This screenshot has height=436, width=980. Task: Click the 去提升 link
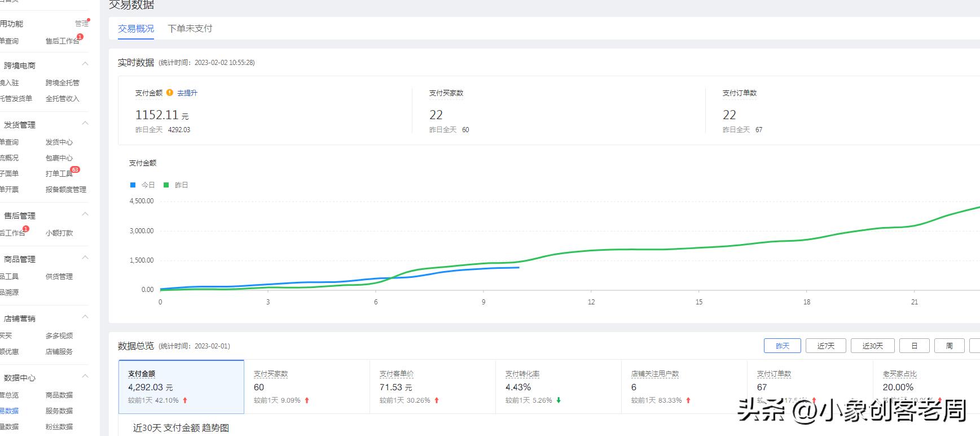pyautogui.click(x=187, y=93)
